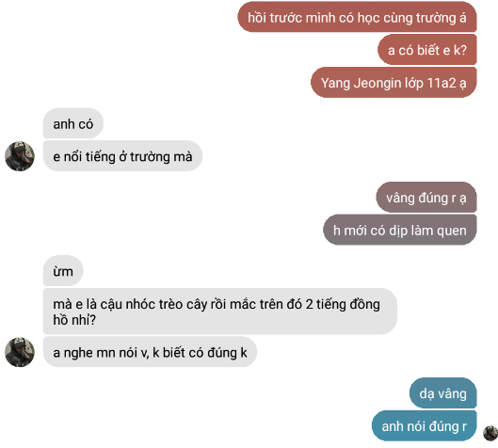Tap the small seen-receipt avatar at bottom right
Screen dimensions: 498x448
tap(490, 433)
